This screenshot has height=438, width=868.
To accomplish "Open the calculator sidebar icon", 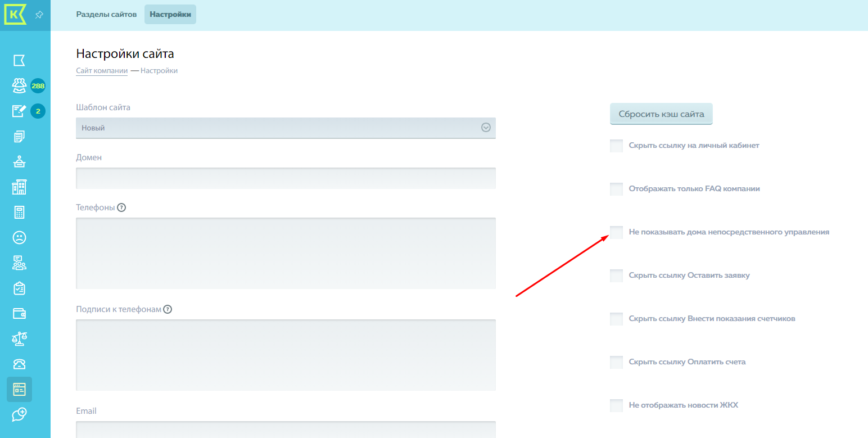I will pos(19,213).
